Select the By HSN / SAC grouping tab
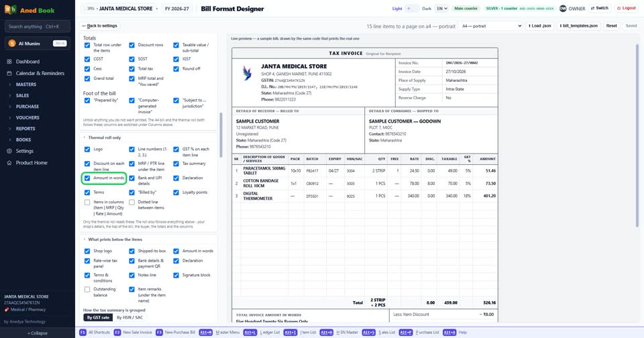This screenshot has height=338, width=644. (x=129, y=318)
